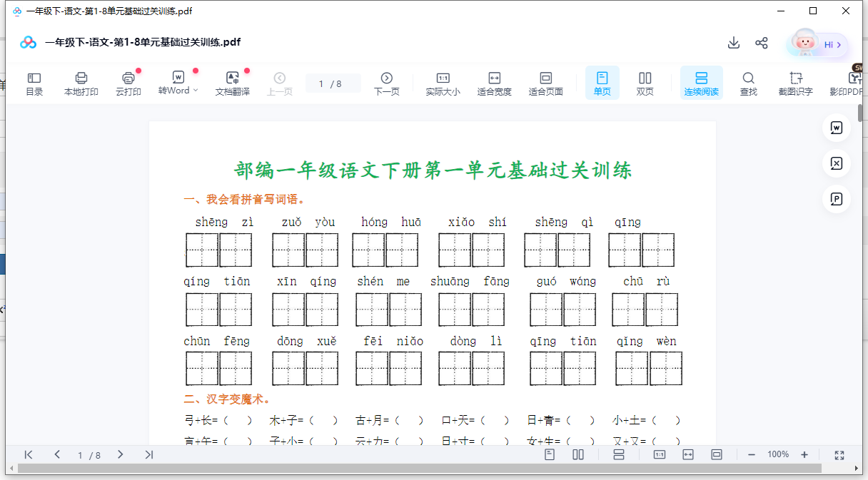Expand the Hi assistant chevron
The width and height of the screenshot is (868, 480).
pos(839,44)
